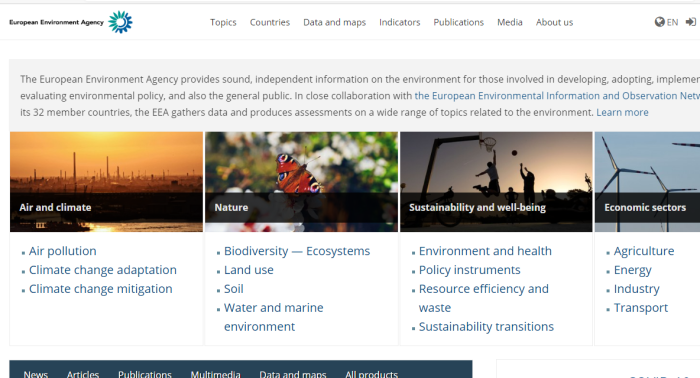Go to Climate change adaptation topic
Viewport: 700px width, 378px height.
(103, 270)
